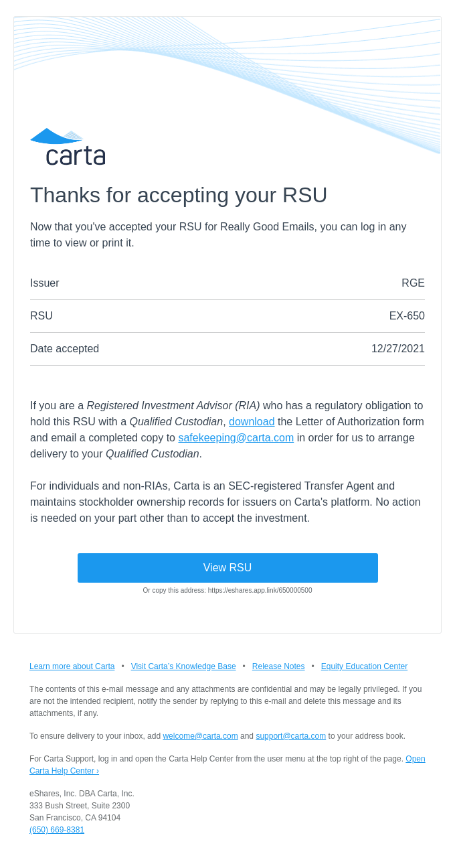Viewport: 455px width, 868px height.
Task: Open Carta Help Center link
Action: (x=227, y=765)
